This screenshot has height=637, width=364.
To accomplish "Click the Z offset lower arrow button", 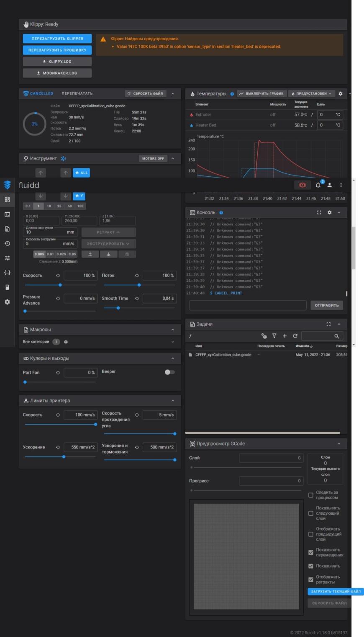I will [x=109, y=254].
